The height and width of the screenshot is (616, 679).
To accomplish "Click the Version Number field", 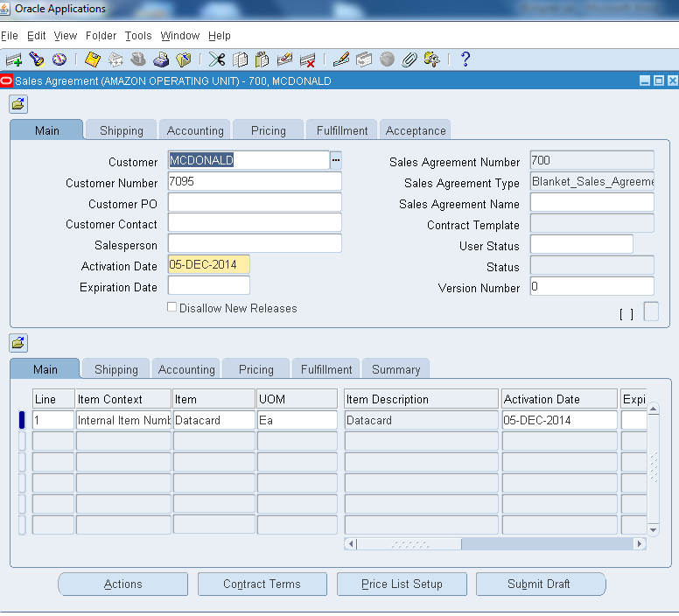I will pos(592,286).
